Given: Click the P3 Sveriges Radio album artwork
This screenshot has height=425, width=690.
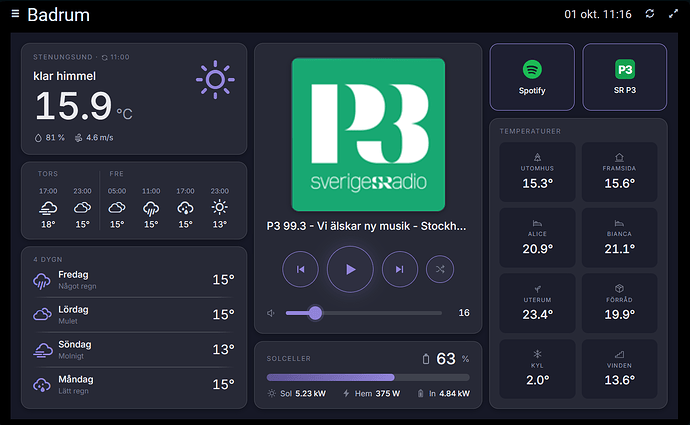Looking at the screenshot, I should pos(368,135).
